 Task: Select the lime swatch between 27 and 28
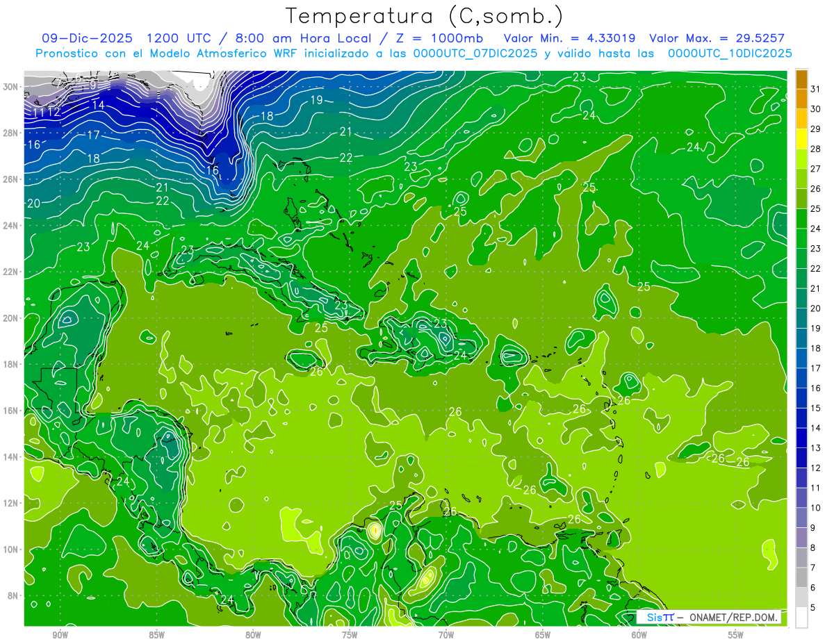coord(801,158)
